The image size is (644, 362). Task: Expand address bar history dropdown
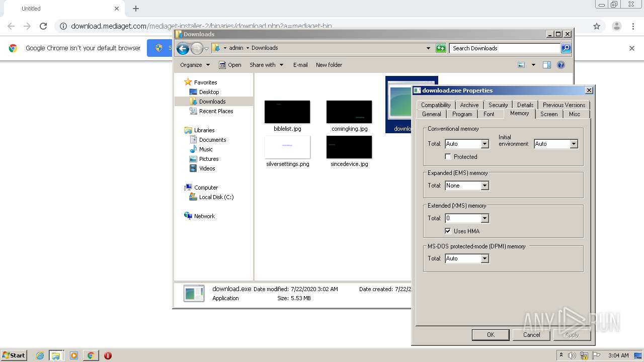click(428, 48)
